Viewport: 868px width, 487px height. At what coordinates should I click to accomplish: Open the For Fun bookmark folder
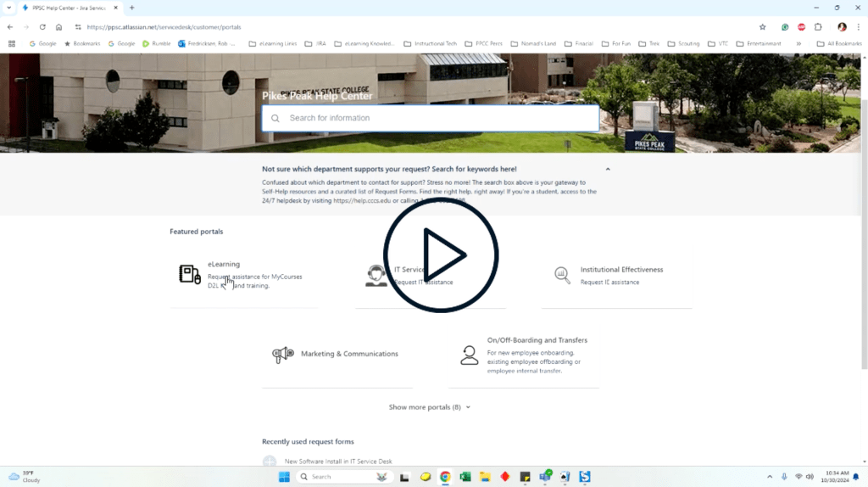616,43
